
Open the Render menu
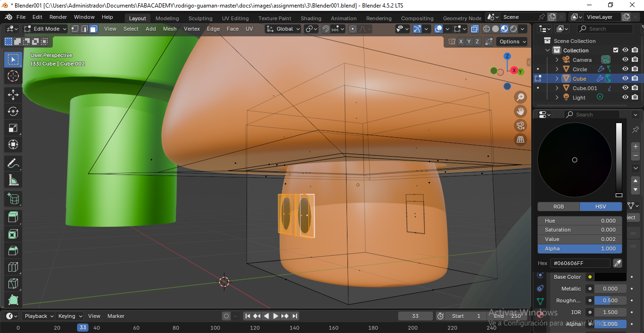(58, 17)
